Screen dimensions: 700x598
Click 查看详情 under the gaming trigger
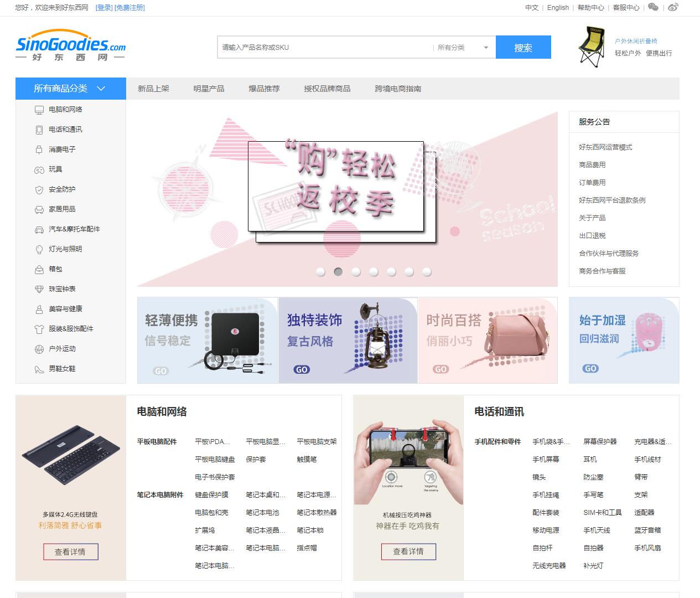pyautogui.click(x=408, y=551)
